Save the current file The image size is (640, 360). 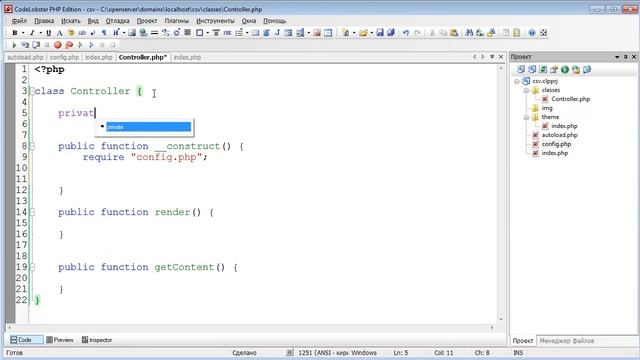[x=380, y=33]
